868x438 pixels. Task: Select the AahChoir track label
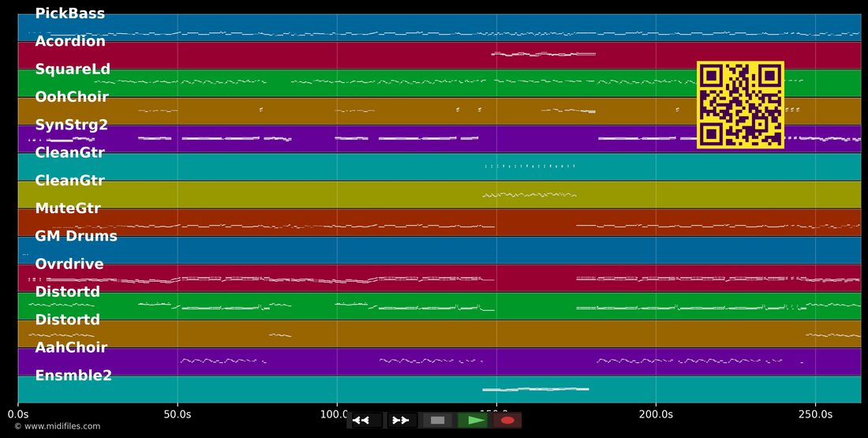(x=71, y=347)
